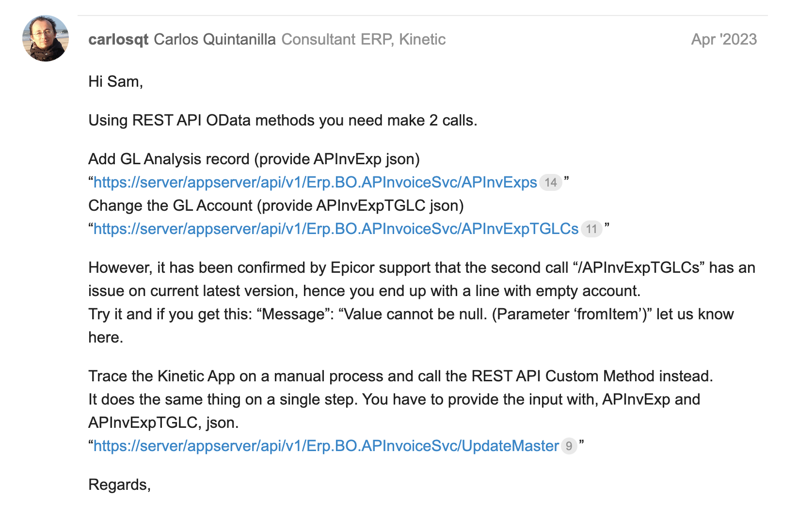Click the 'Add GL Analysis record' line
This screenshot has width=798, height=532.
[254, 159]
